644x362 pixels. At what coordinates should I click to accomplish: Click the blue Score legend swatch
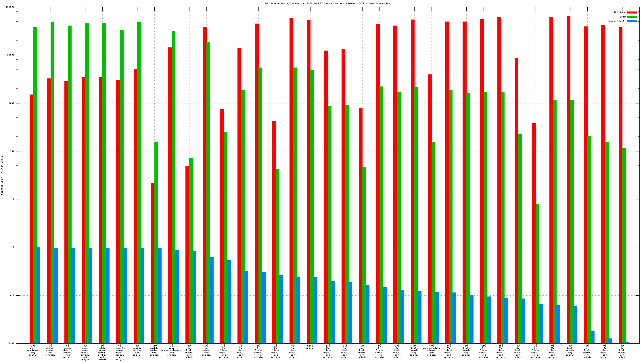click(632, 21)
